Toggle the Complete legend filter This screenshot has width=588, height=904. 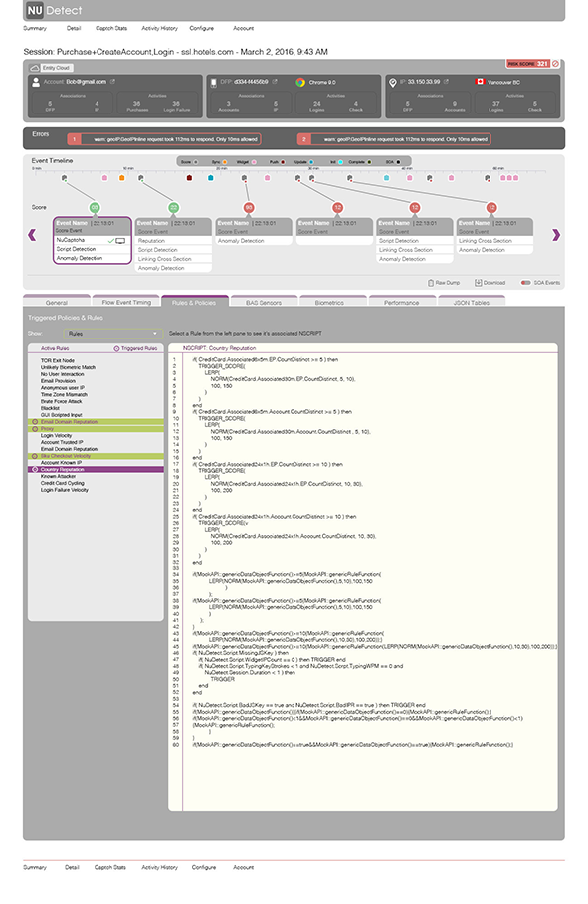360,162
